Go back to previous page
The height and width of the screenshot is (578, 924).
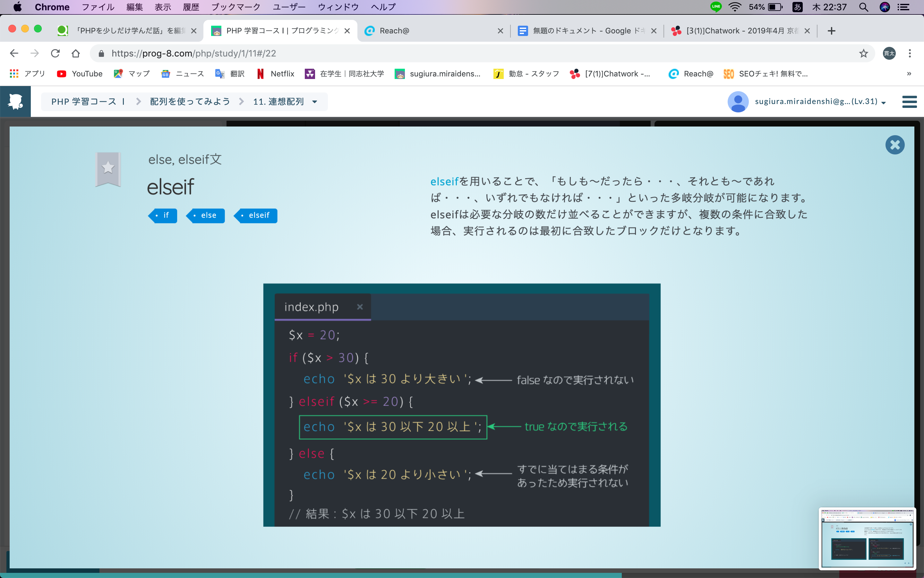[14, 54]
